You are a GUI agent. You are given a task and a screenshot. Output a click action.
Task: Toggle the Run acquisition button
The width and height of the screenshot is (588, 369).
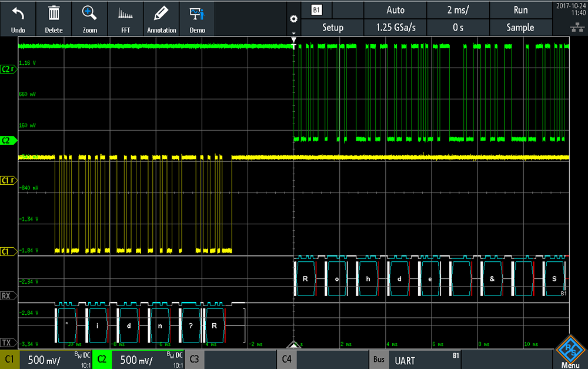pyautogui.click(x=520, y=10)
